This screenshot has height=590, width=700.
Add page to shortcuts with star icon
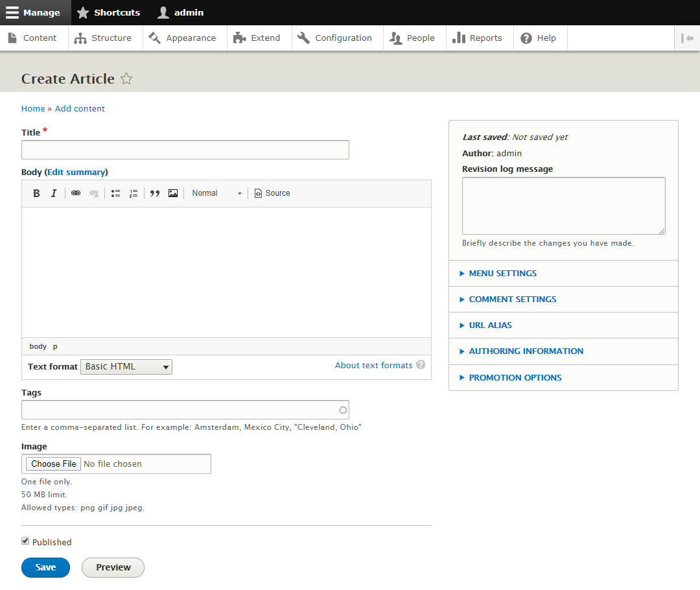click(x=127, y=79)
